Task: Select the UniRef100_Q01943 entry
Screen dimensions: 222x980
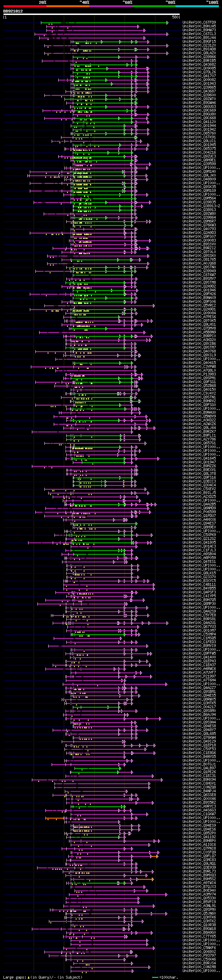Action: pyautogui.click(x=199, y=83)
